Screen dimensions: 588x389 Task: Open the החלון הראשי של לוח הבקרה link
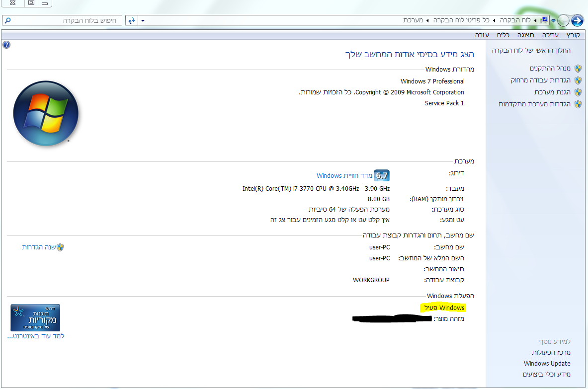tap(531, 50)
